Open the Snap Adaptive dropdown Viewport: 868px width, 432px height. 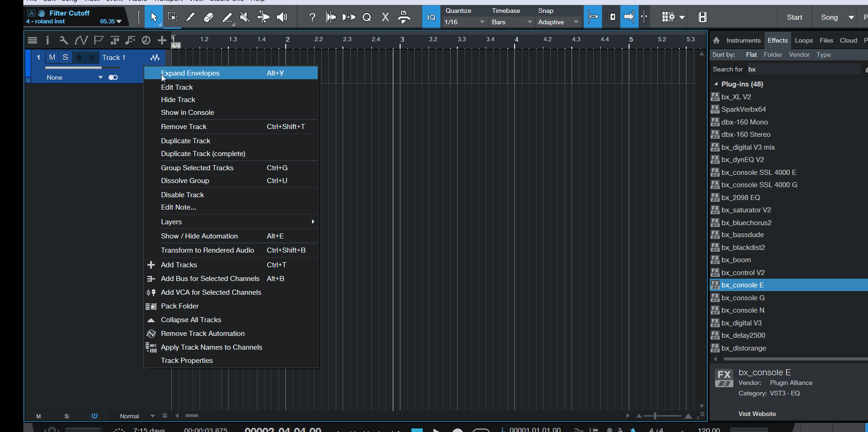coord(559,22)
